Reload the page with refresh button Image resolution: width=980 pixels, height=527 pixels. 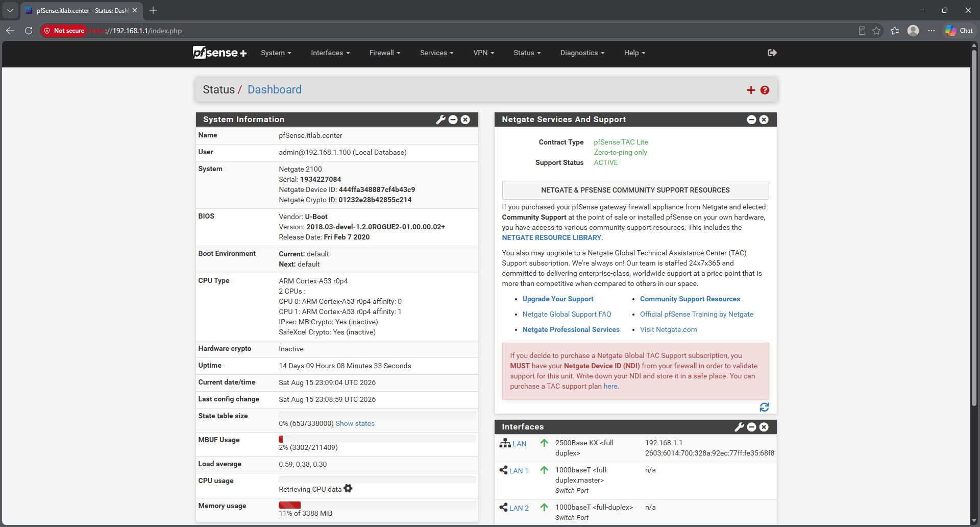(29, 31)
